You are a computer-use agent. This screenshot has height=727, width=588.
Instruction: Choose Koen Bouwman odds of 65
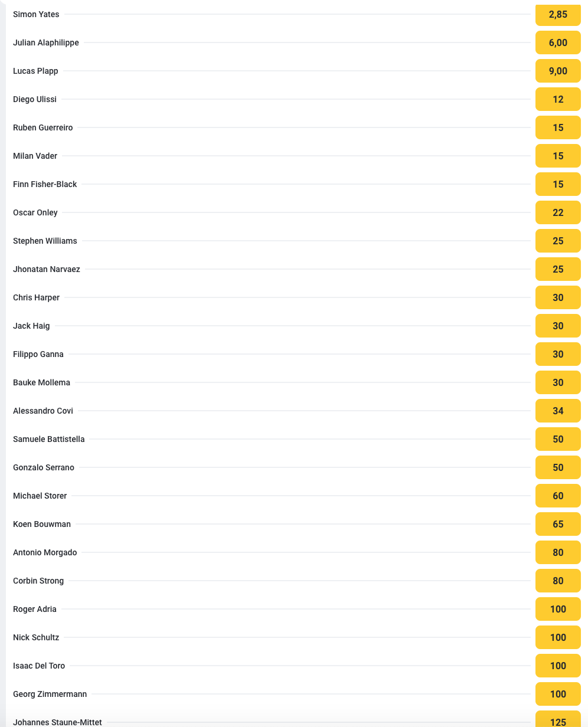coord(558,524)
